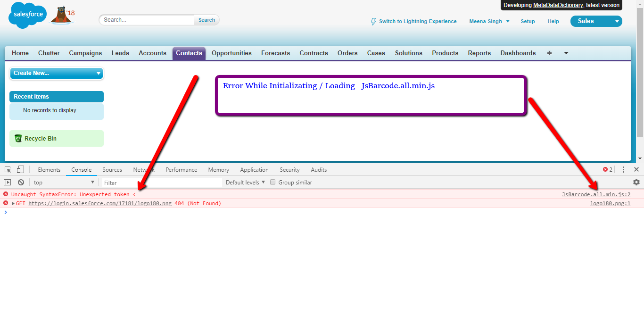Click Switch to Lightning Experience link
The height and width of the screenshot is (317, 644).
pos(418,21)
